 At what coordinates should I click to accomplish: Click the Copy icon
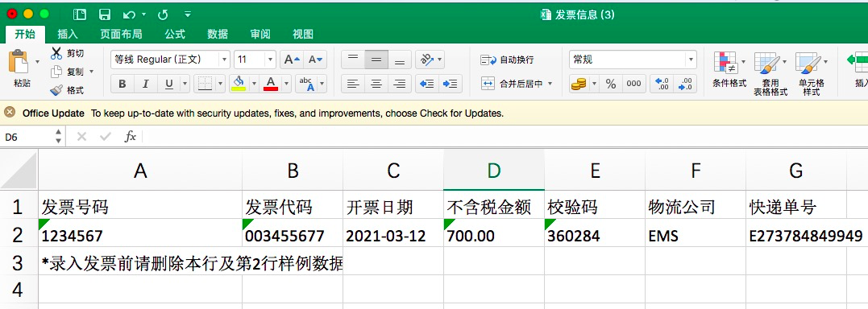click(56, 72)
